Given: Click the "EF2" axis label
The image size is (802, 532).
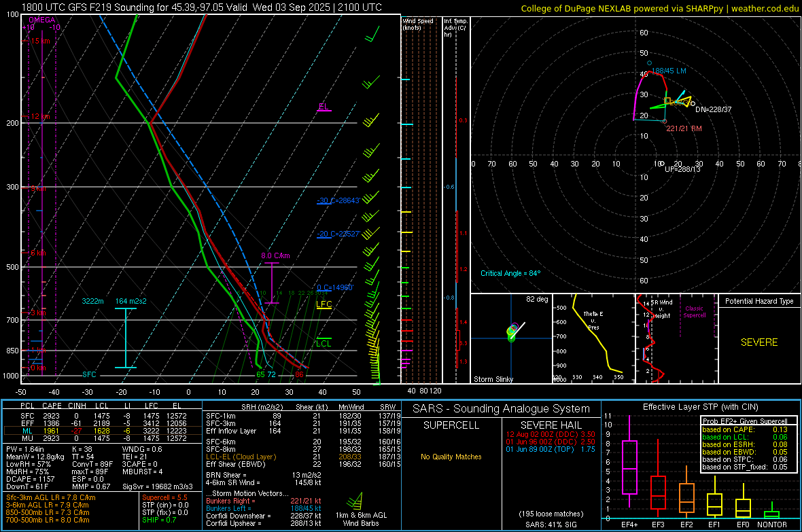Looking at the screenshot, I should pyautogui.click(x=686, y=525).
